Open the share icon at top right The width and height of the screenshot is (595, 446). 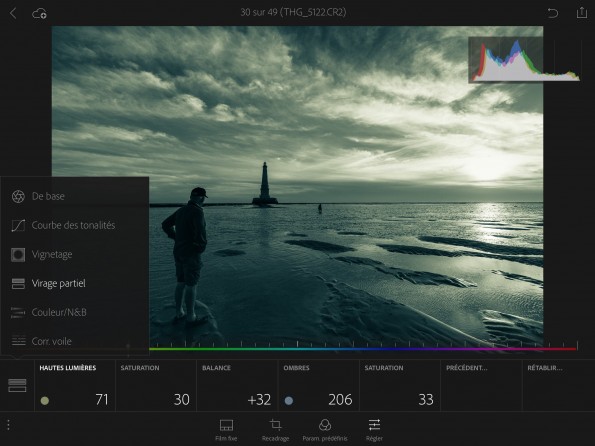[582, 13]
